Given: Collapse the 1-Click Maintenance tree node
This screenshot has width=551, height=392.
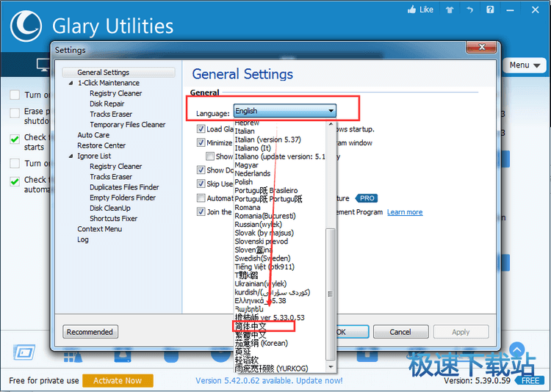Looking at the screenshot, I should point(71,83).
